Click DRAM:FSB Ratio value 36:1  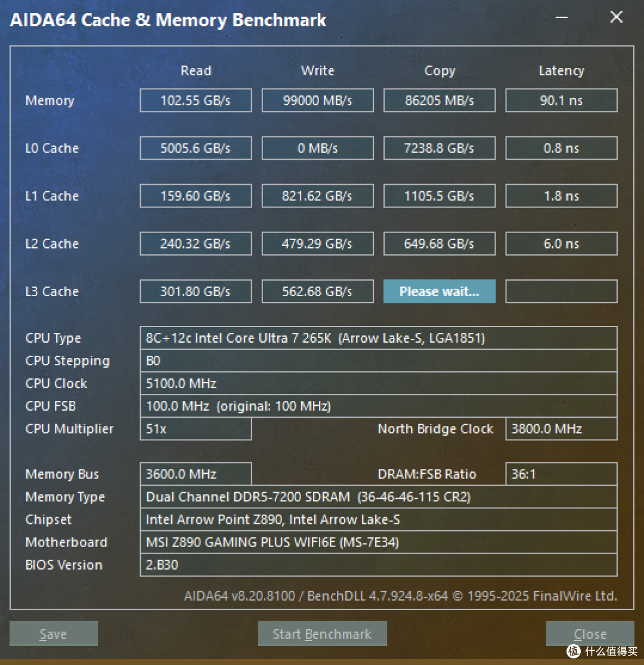pos(561,474)
